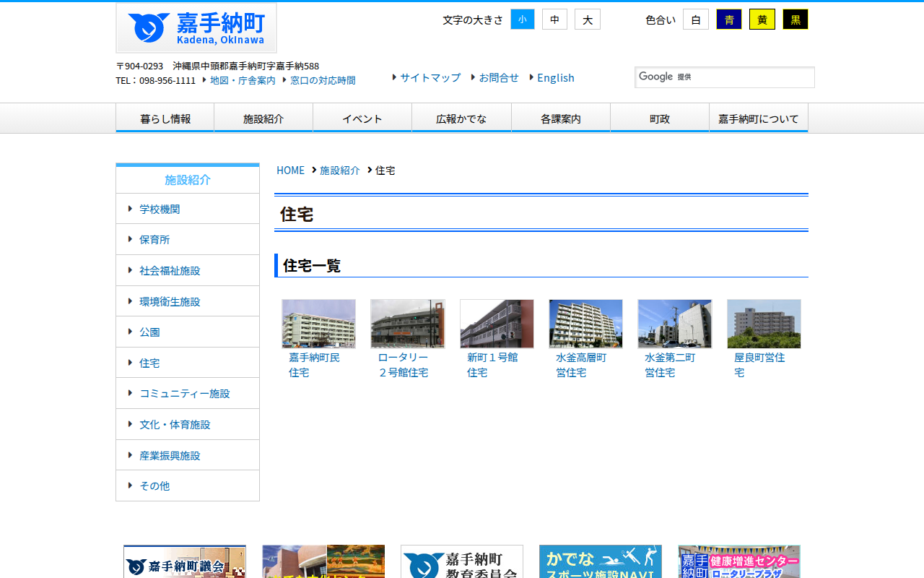
Task: Open the サイトマップ page
Action: pos(430,77)
